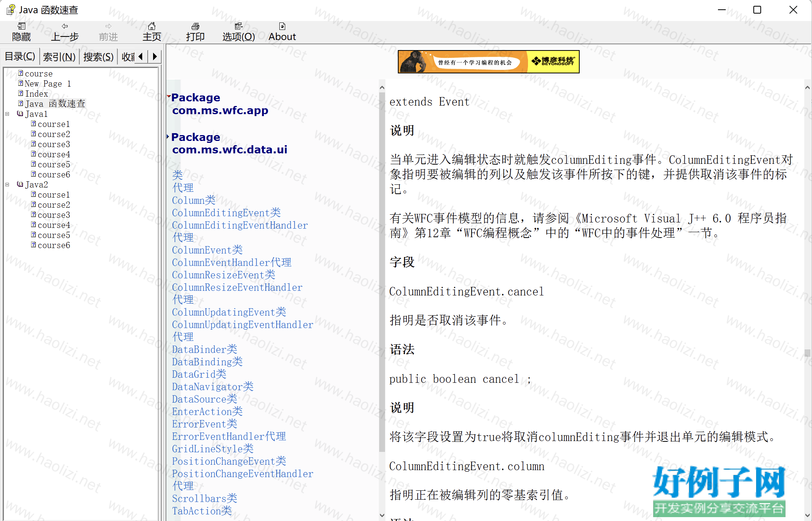Collapse the Java1 tree node
Viewport: 812px width, 521px height.
click(x=7, y=114)
